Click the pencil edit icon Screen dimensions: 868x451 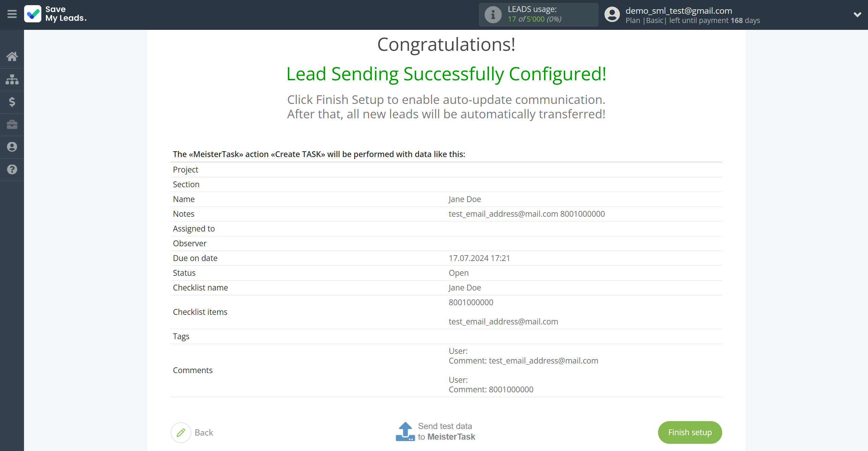[181, 432]
